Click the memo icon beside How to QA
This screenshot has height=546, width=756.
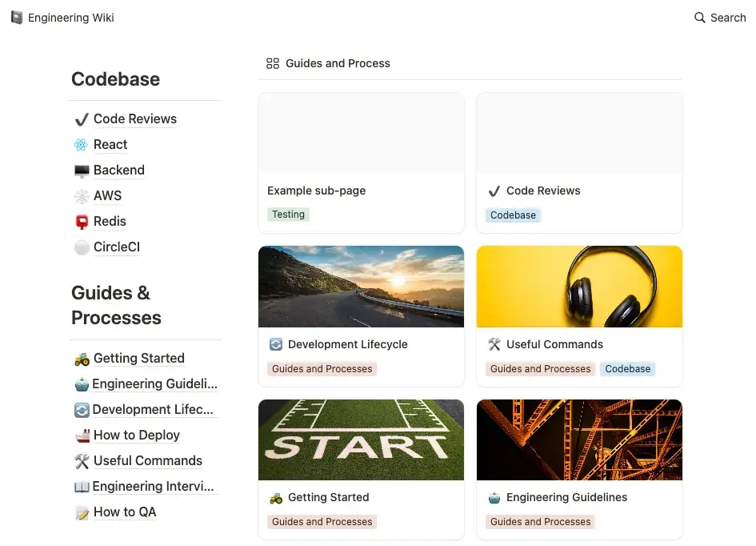pyautogui.click(x=82, y=512)
